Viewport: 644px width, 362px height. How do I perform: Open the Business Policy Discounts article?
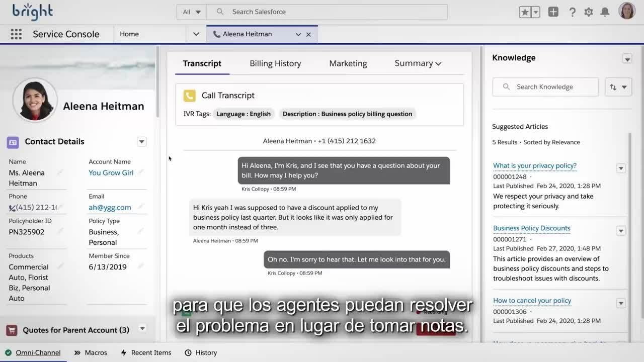click(532, 228)
